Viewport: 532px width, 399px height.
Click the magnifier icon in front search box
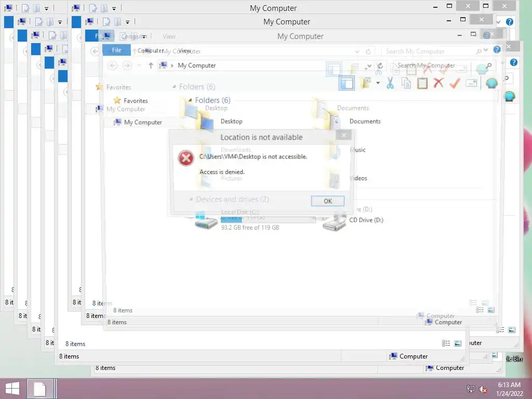(x=488, y=65)
